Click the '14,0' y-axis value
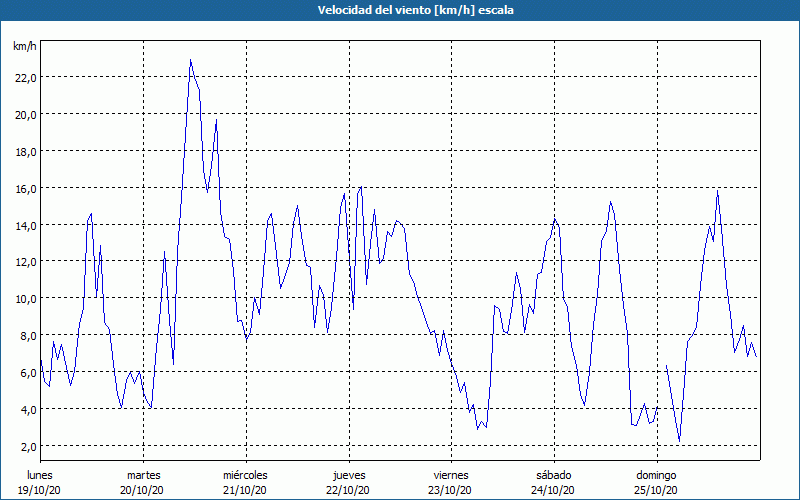The height and width of the screenshot is (500, 800). tap(25, 226)
